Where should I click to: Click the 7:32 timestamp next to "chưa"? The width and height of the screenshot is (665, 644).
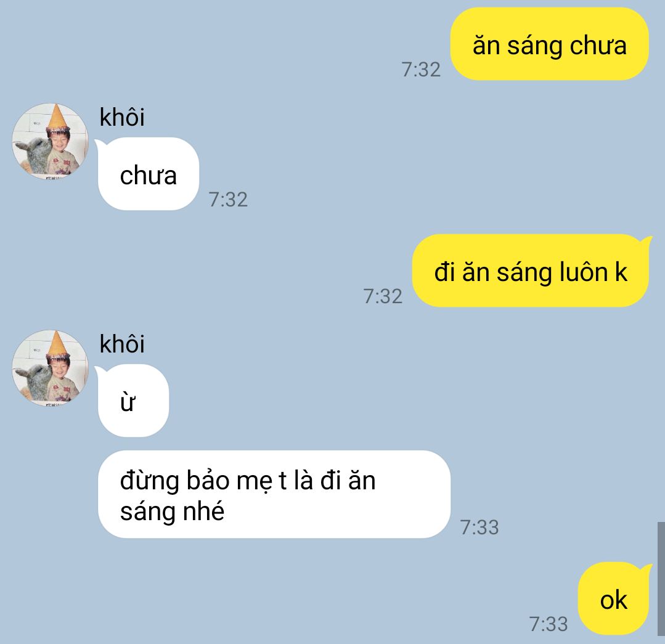coord(228,200)
